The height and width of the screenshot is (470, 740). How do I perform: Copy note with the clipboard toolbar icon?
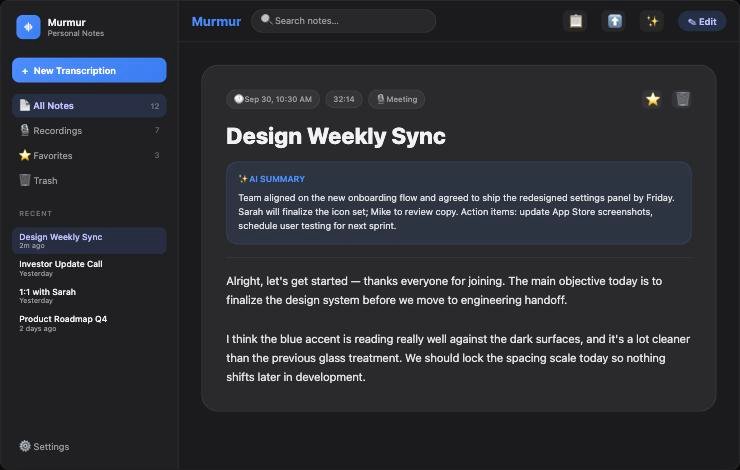[x=575, y=21]
